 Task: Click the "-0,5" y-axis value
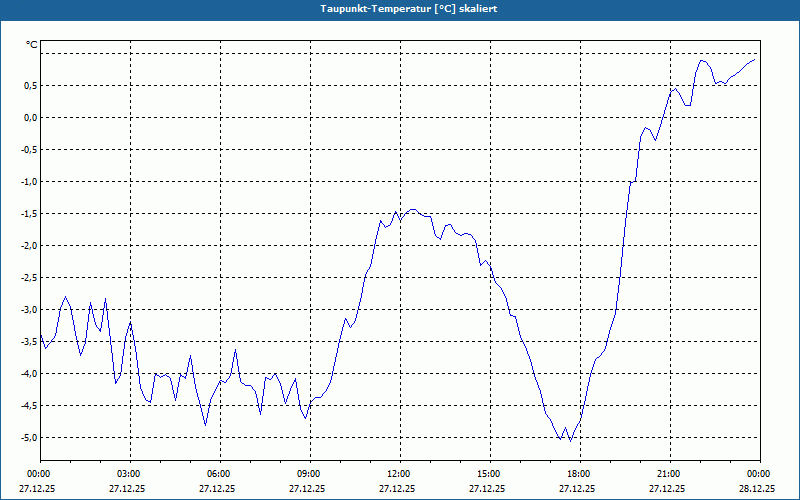point(30,150)
